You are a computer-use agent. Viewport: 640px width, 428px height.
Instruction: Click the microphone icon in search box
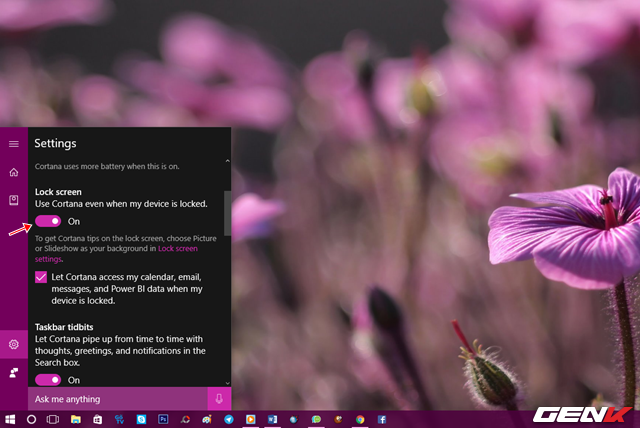219,399
